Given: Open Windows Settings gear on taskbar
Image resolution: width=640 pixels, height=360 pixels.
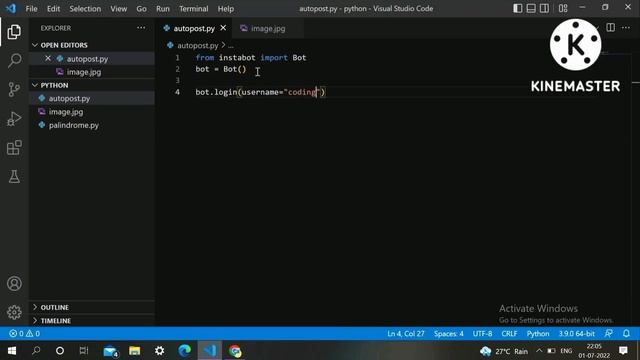Looking at the screenshot, I should 160,351.
